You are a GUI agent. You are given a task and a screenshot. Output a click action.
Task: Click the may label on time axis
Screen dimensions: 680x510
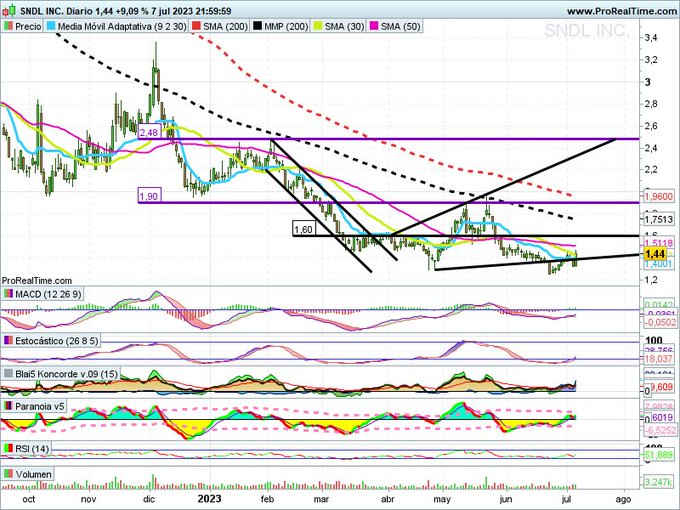coord(442,500)
